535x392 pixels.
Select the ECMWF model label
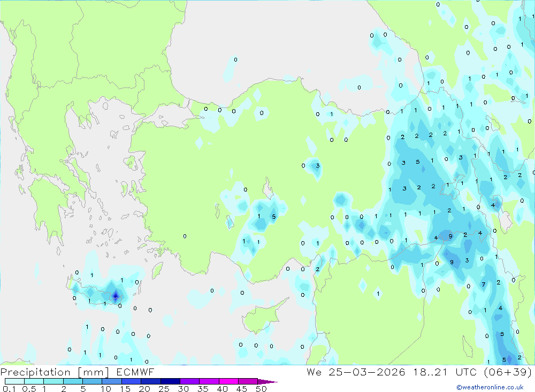click(135, 372)
